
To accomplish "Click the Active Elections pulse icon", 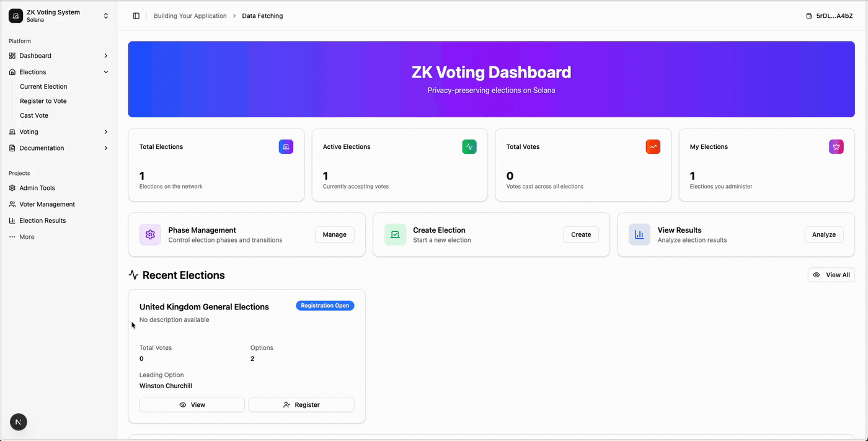I will pos(469,147).
